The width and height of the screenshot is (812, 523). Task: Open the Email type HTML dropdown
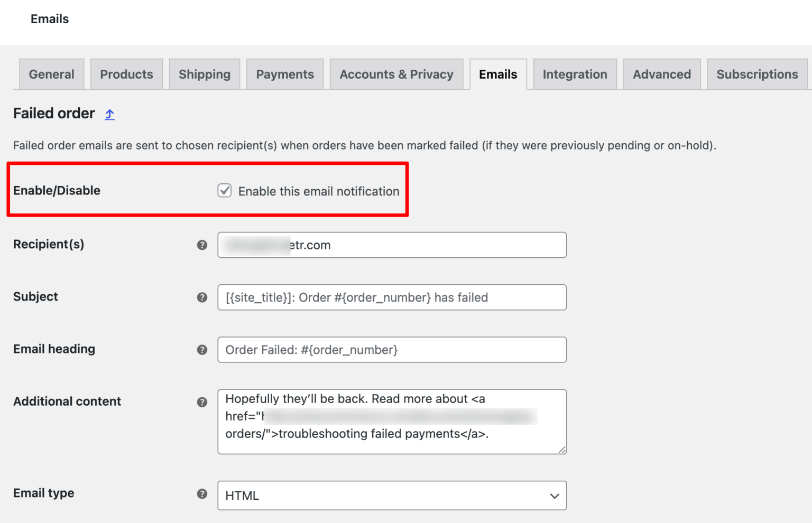click(x=392, y=496)
